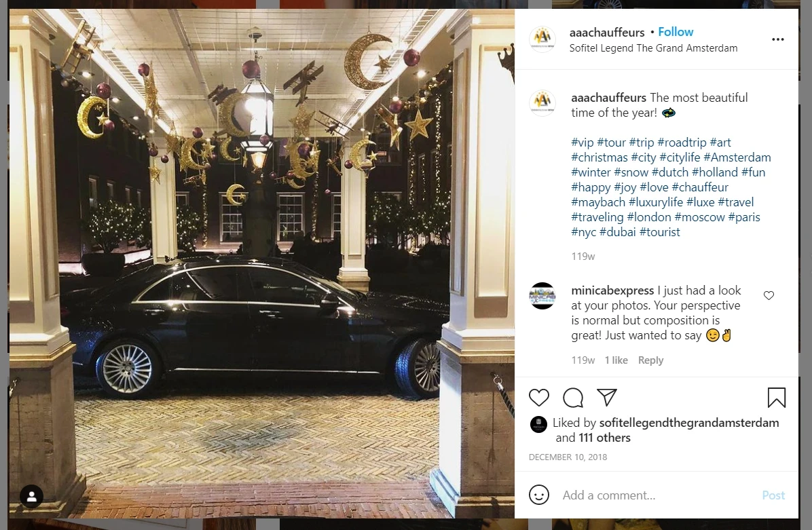Open Sofitel Legend The Grand Amsterdam location
Viewport: 812px width, 530px height.
pyautogui.click(x=653, y=48)
